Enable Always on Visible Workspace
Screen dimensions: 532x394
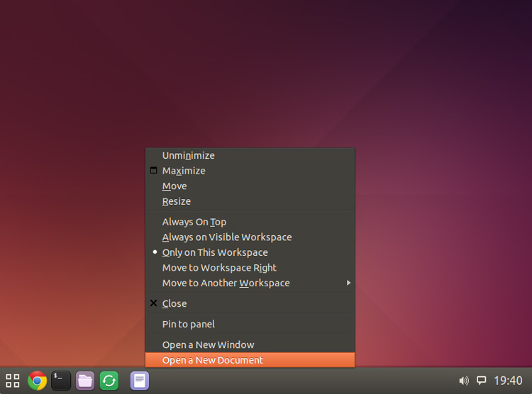point(227,237)
